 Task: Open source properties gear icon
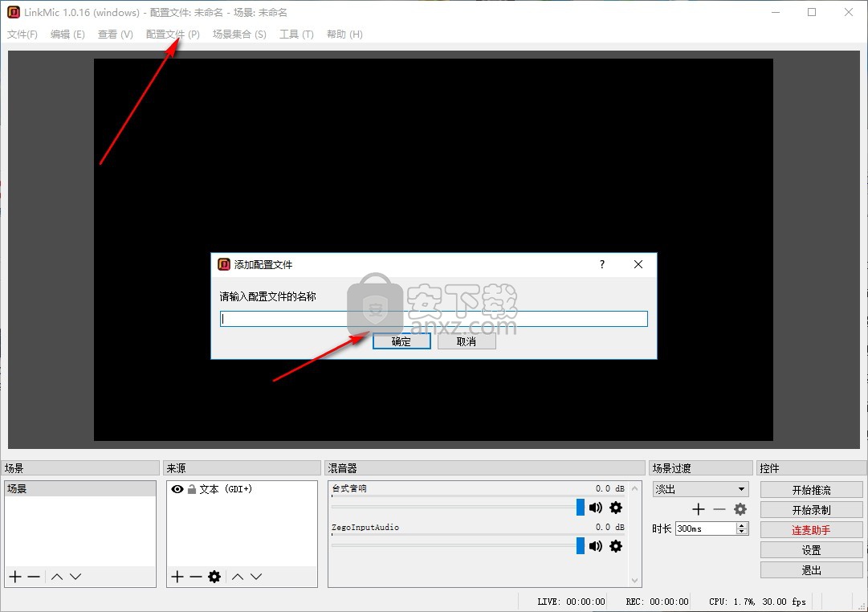(214, 577)
